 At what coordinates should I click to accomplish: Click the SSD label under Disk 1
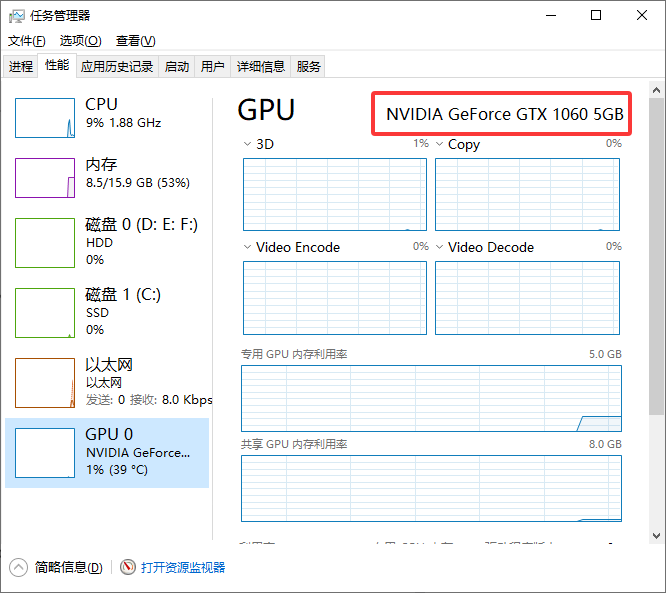click(97, 313)
